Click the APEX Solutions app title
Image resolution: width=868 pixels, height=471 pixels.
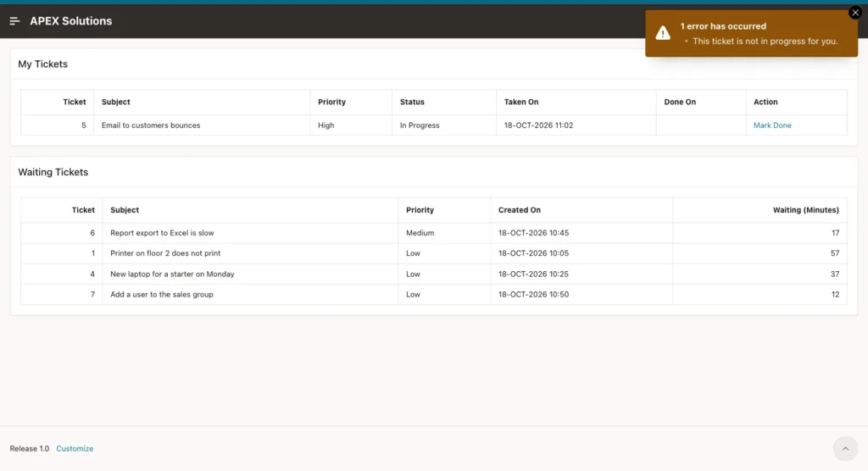tap(71, 21)
